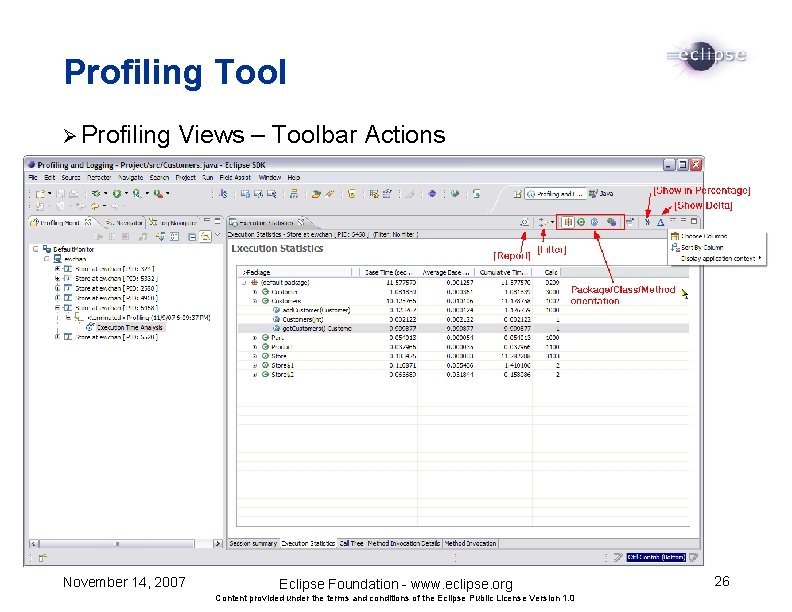The width and height of the screenshot is (792, 612).
Task: Switch to the Navigator tab
Action: 124,223
